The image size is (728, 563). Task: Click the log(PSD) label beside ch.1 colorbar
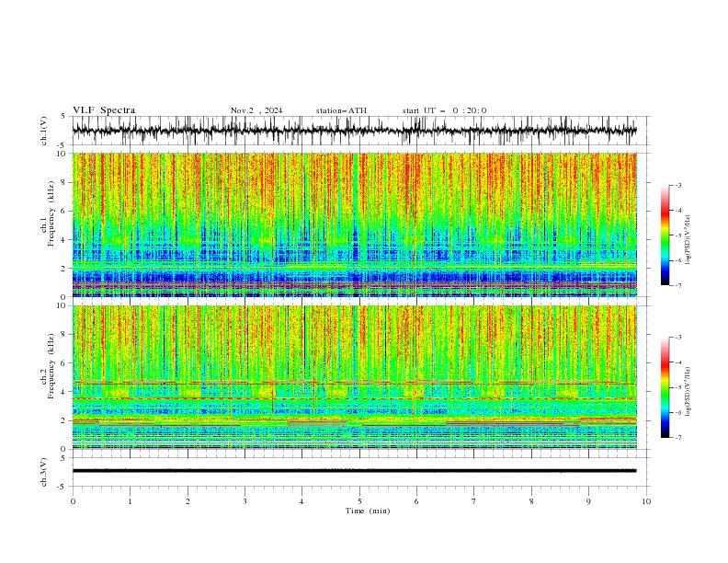pos(688,240)
